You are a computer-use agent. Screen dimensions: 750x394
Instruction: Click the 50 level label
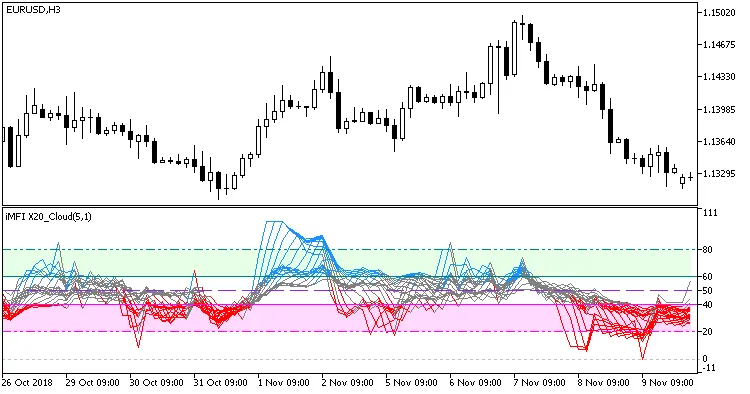[708, 291]
